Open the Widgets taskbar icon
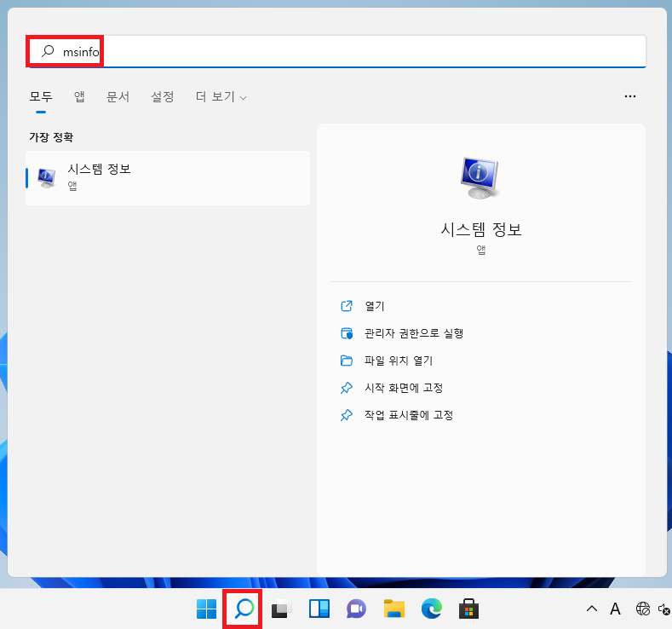The width and height of the screenshot is (672, 629). [x=319, y=609]
